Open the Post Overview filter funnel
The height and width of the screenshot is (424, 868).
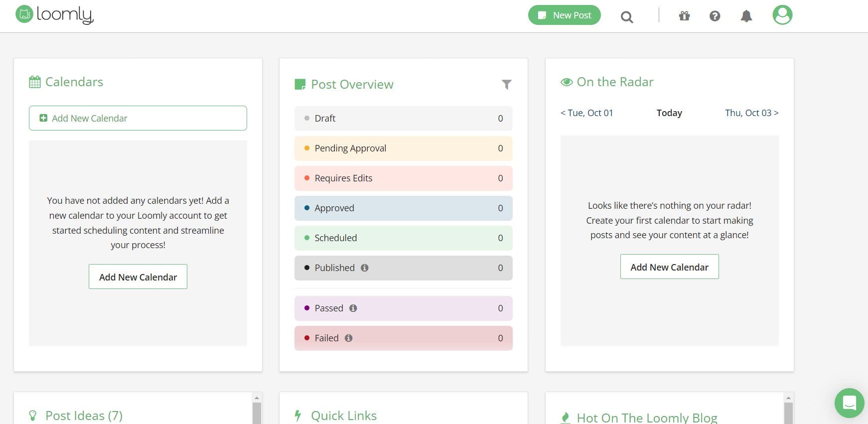pos(506,85)
